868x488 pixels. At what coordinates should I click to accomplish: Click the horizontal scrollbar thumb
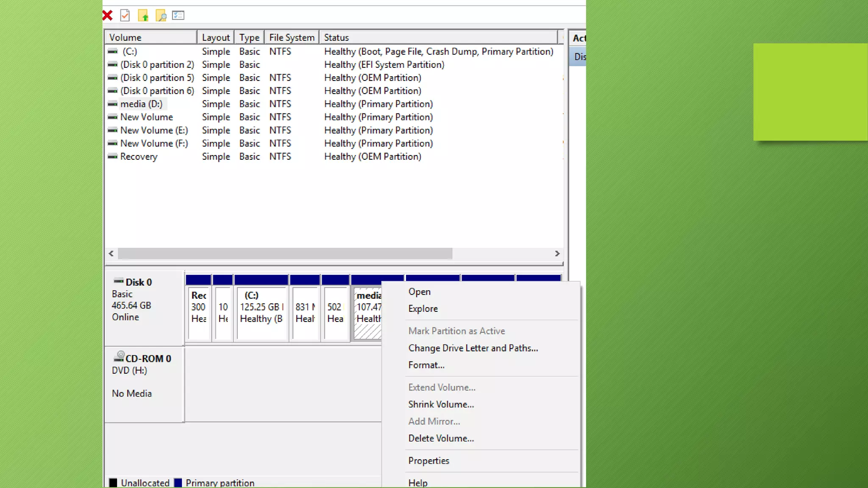[285, 253]
